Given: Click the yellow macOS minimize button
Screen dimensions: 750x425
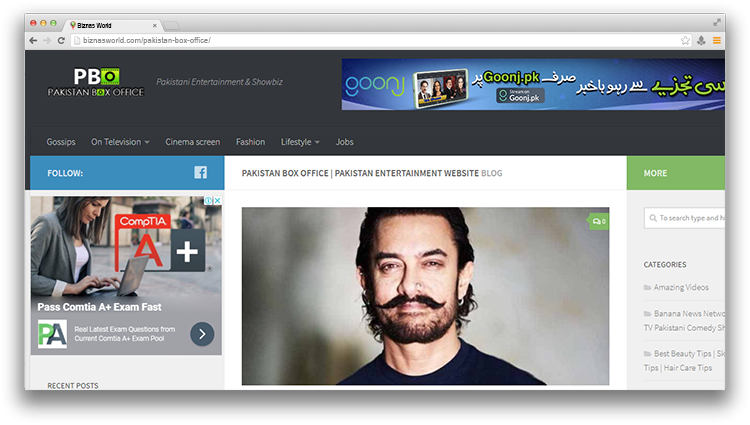Looking at the screenshot, I should pos(43,23).
